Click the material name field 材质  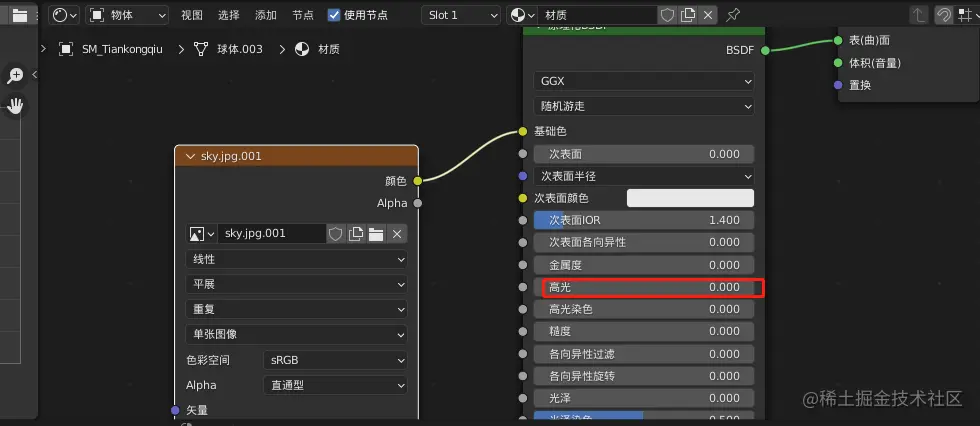point(598,15)
